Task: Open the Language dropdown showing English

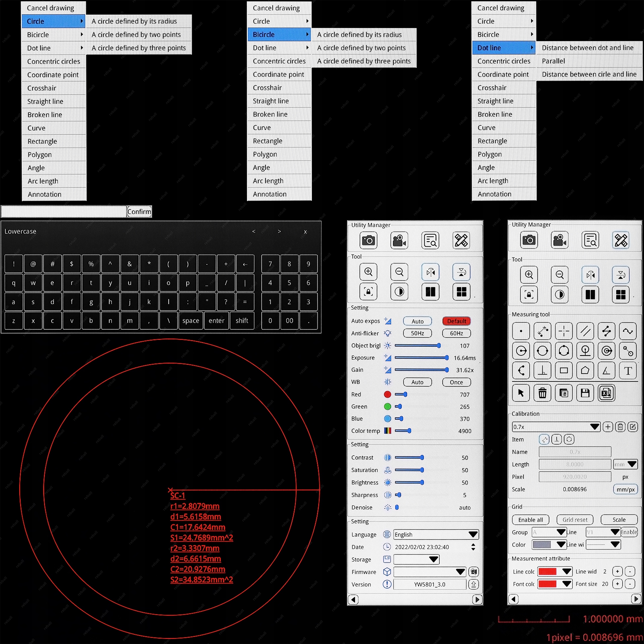Action: [436, 534]
